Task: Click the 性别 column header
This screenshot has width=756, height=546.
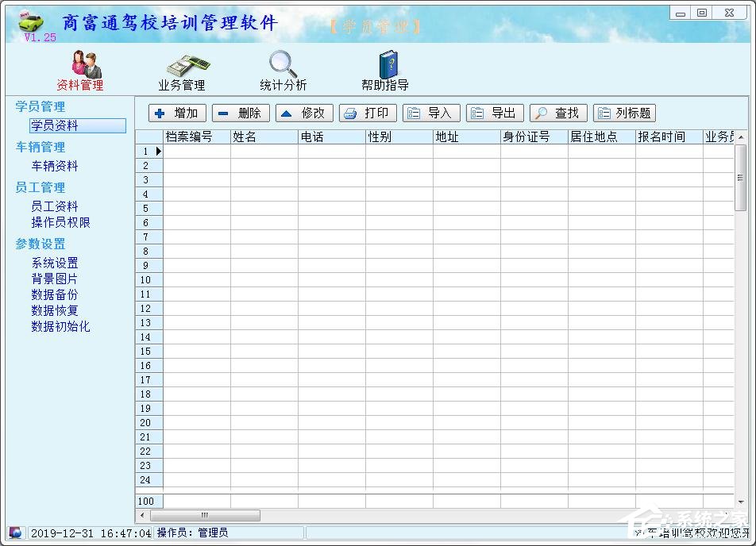Action: point(399,136)
